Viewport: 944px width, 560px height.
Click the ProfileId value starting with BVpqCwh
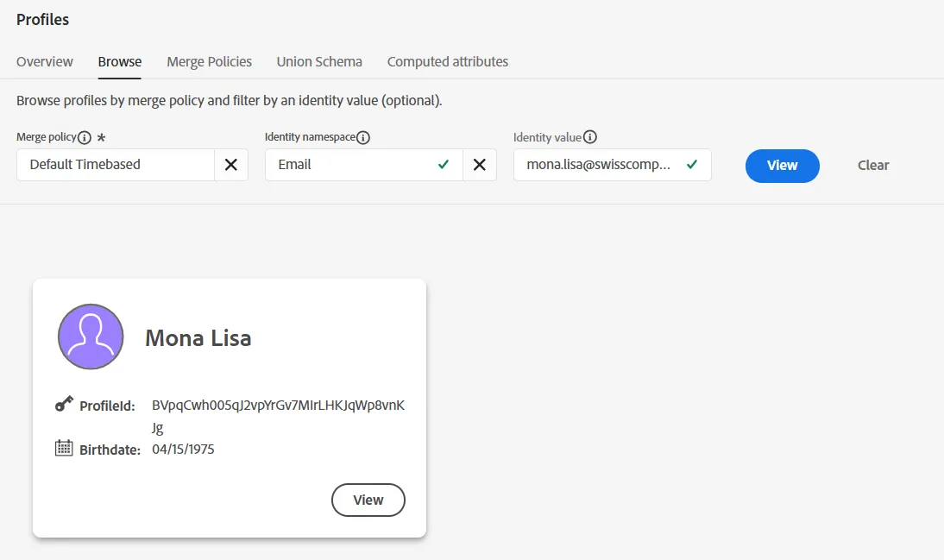click(278, 416)
